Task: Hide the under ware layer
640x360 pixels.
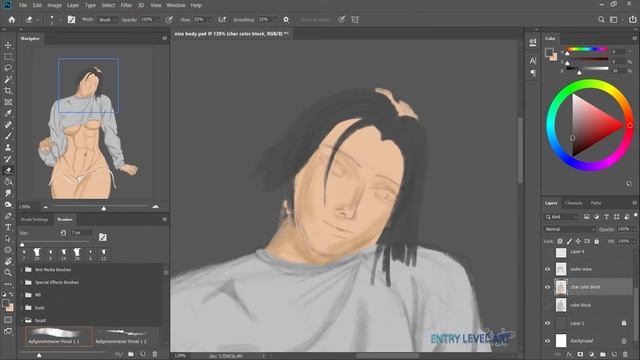Action: [x=547, y=269]
